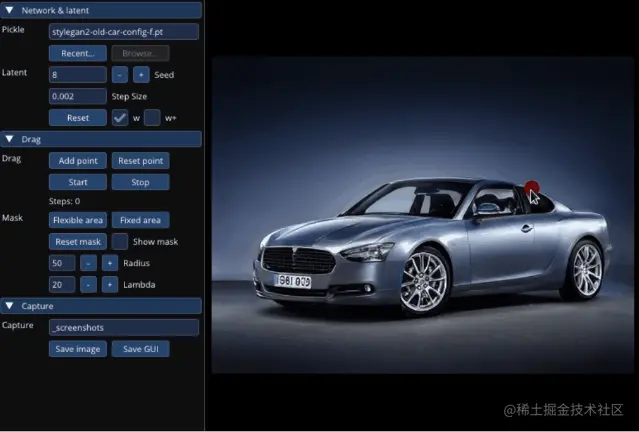Image resolution: width=639 pixels, height=432 pixels.
Task: Enable the Show mask checkbox
Action: click(120, 242)
